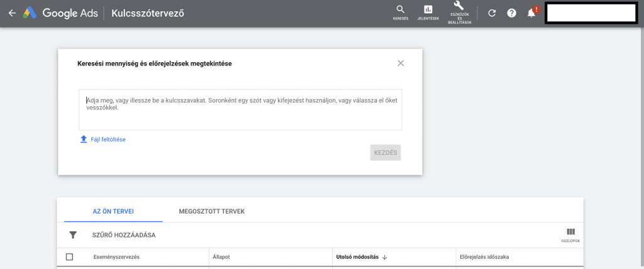
Task: Click the dialog title Keresési mennyiség és előrejelzések
Action: click(x=155, y=63)
